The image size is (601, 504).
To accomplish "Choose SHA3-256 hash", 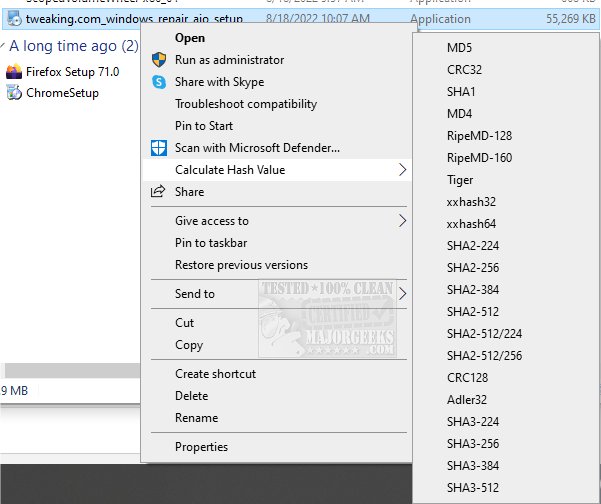I will (506, 443).
